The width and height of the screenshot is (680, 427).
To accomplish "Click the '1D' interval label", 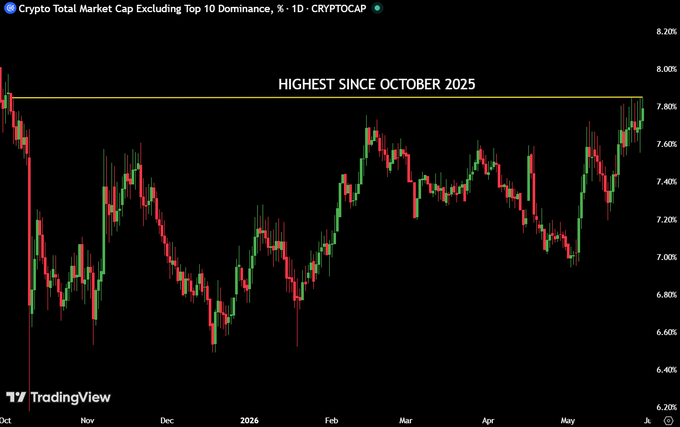I will coord(298,8).
